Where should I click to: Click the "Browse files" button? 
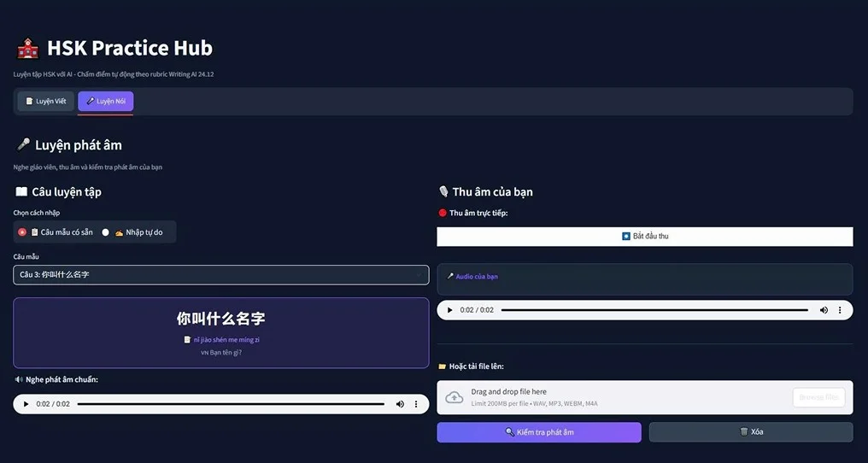(x=818, y=397)
